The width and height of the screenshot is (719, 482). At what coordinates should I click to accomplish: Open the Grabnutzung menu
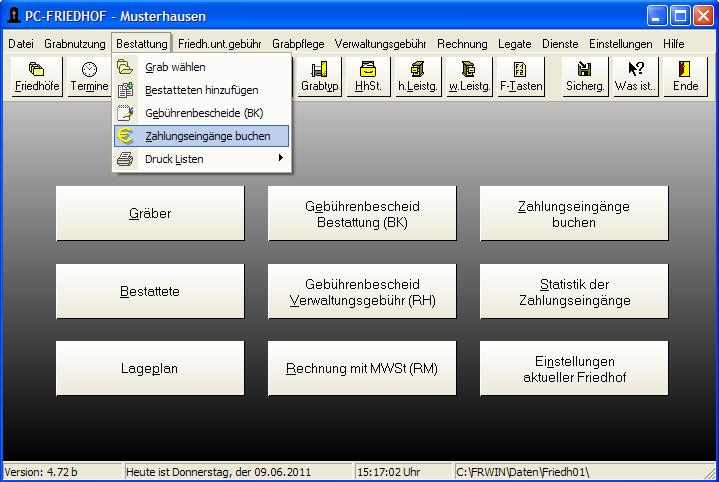pos(75,44)
